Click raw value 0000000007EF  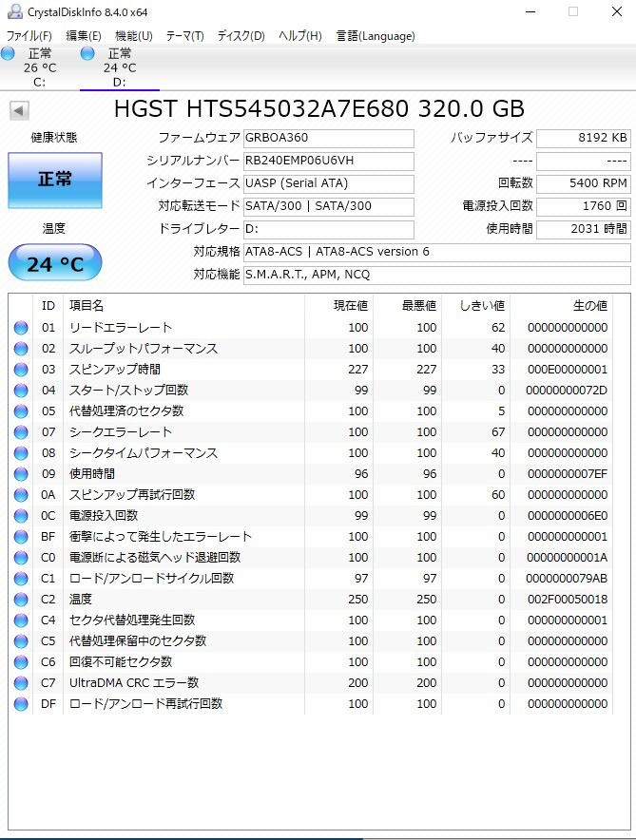(568, 474)
